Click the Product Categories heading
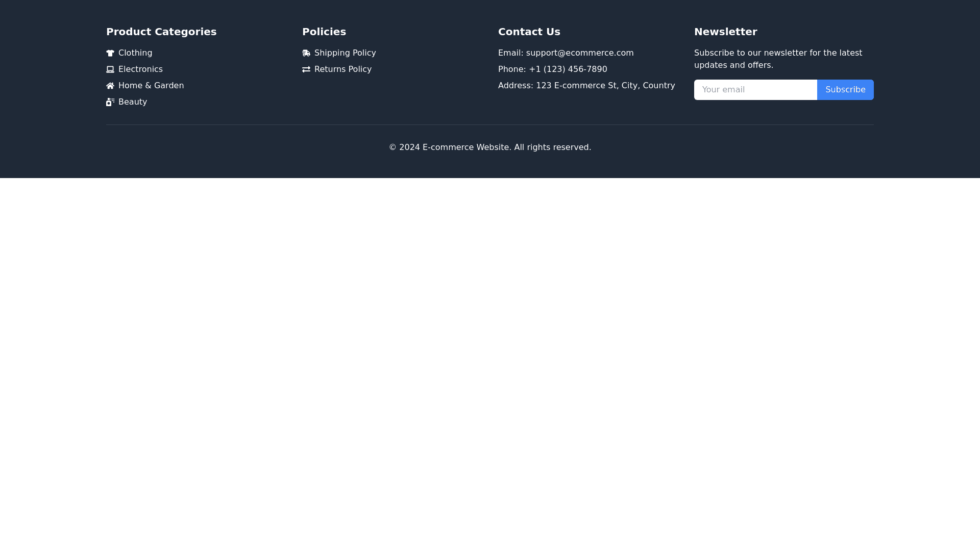The image size is (980, 551). [x=161, y=32]
